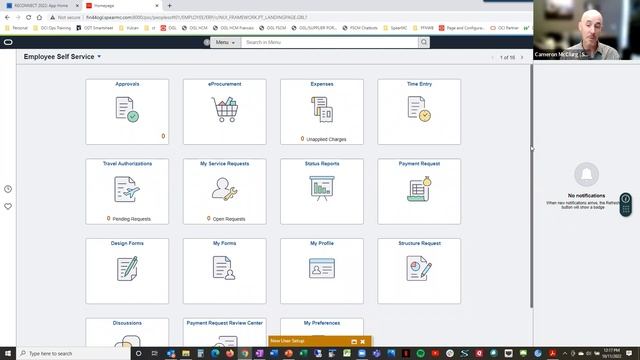
Task: Open the My Profile tile
Action: point(322,271)
